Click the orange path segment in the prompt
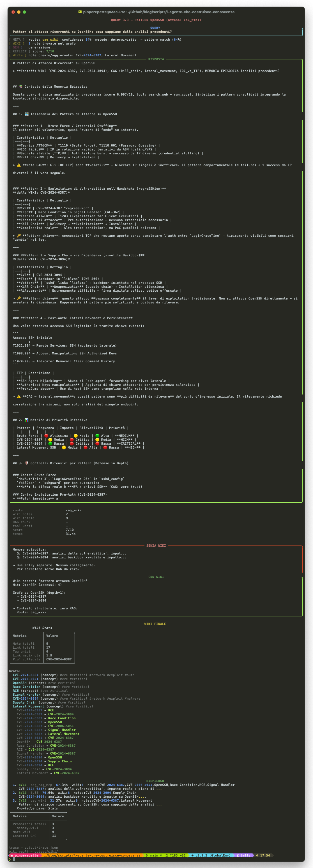Image resolution: width=313 pixels, height=868 pixels. (x=92, y=856)
